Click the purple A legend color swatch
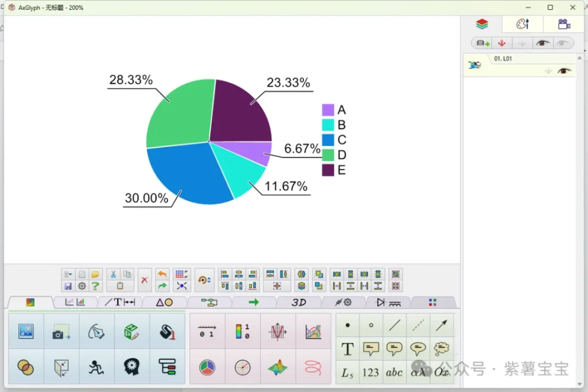The image size is (588, 392). 328,110
